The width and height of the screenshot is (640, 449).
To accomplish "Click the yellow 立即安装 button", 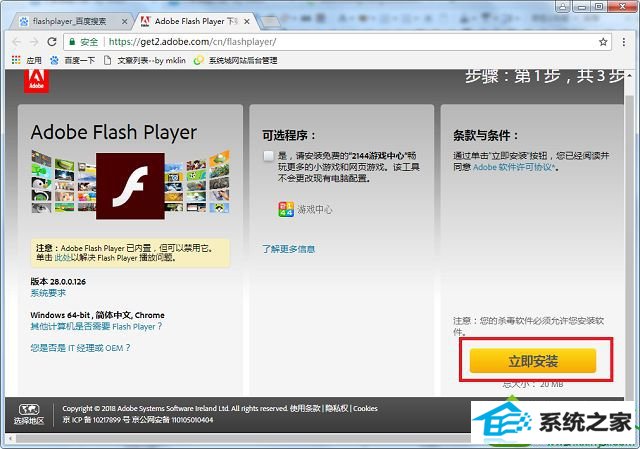I will point(533,361).
